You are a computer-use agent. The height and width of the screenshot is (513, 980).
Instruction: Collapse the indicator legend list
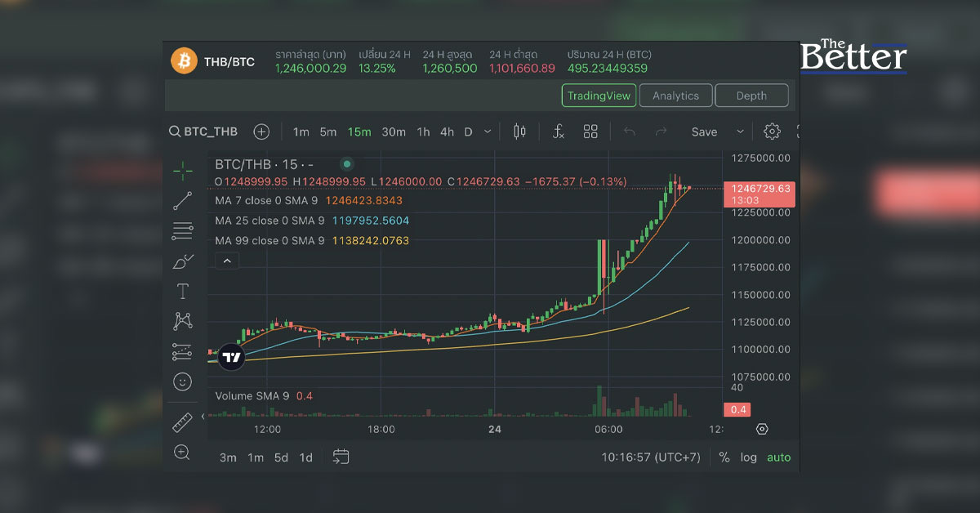point(227,261)
